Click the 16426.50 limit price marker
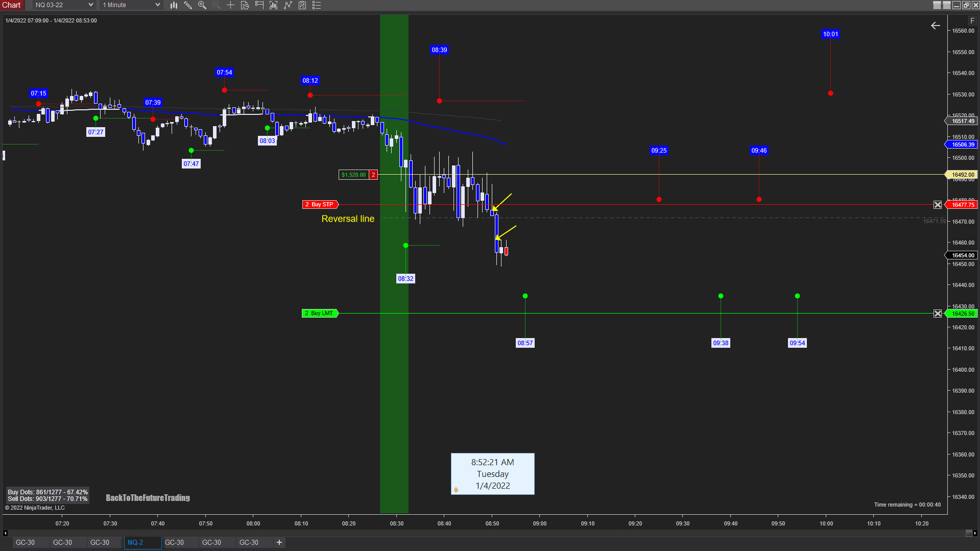 pyautogui.click(x=962, y=314)
